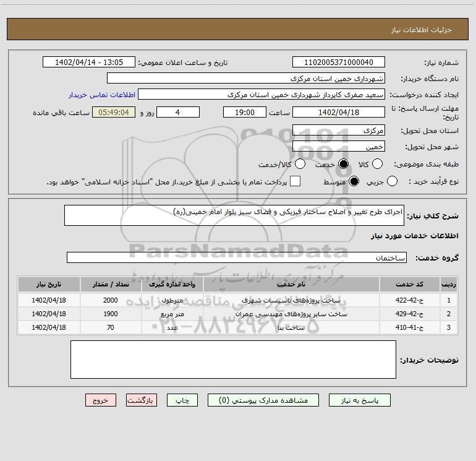
Task: Click the تعداد / مقدار column header
Action: [111, 285]
